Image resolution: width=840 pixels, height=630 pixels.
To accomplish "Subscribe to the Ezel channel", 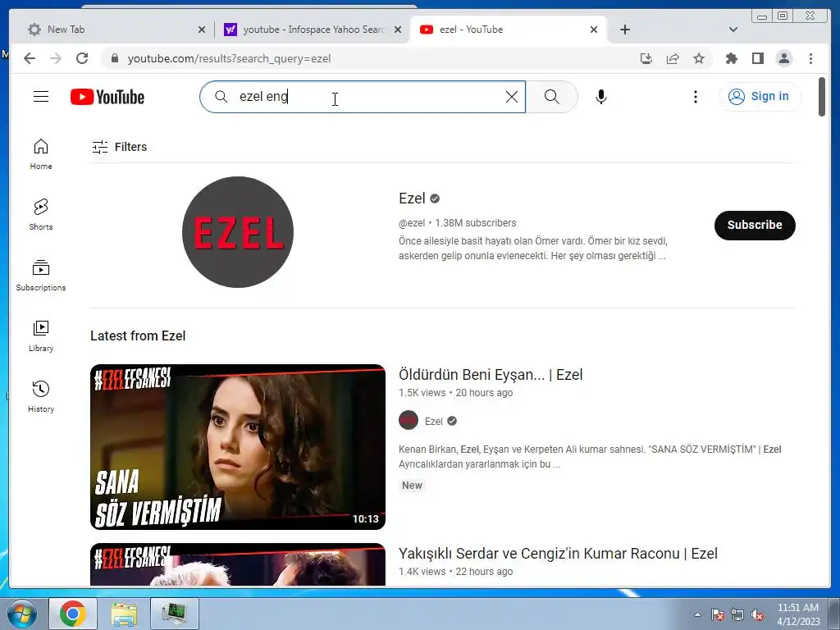I will (755, 225).
